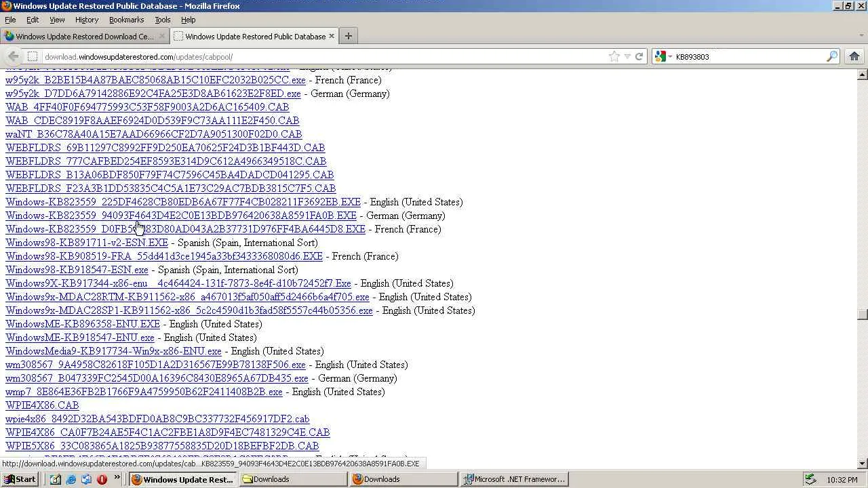
Task: Open the Downloads folder window from taskbar
Action: [294, 479]
